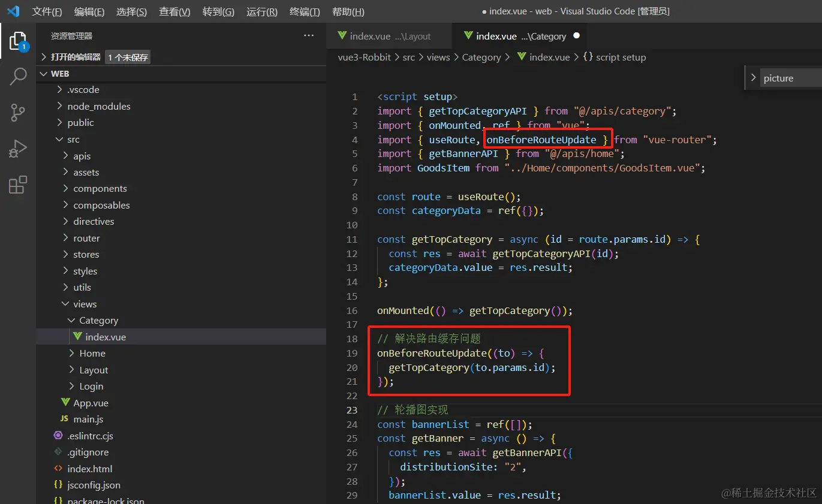Click src breadcrumb segment
This screenshot has height=504, width=822.
click(408, 57)
